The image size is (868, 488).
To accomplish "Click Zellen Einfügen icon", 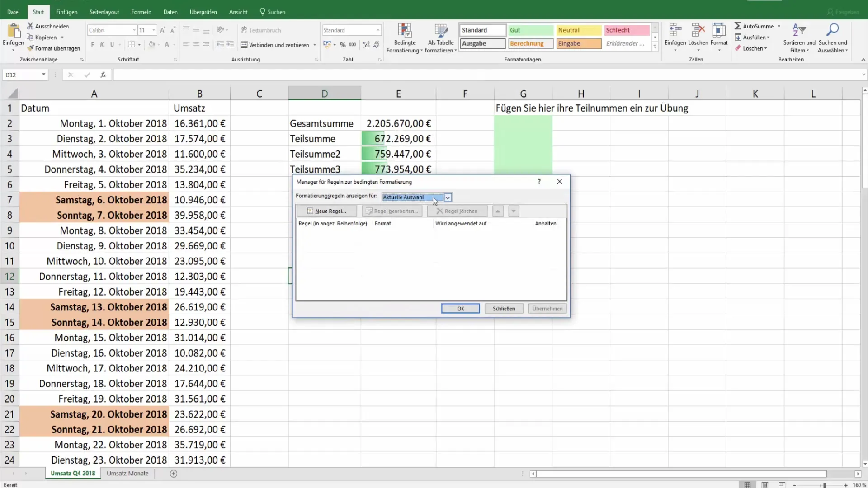I will coord(675,30).
